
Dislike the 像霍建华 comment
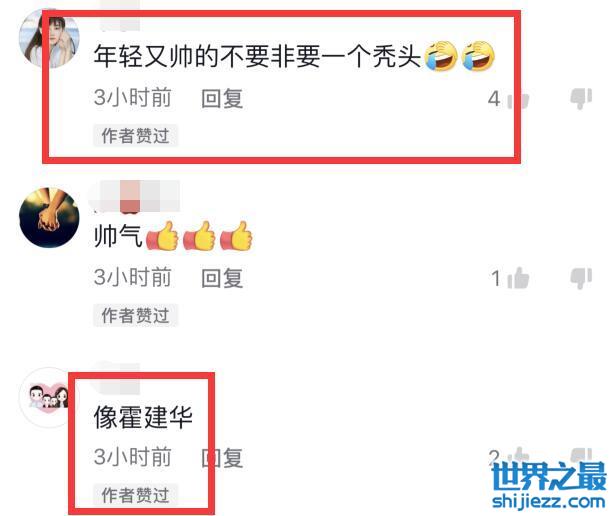click(581, 455)
